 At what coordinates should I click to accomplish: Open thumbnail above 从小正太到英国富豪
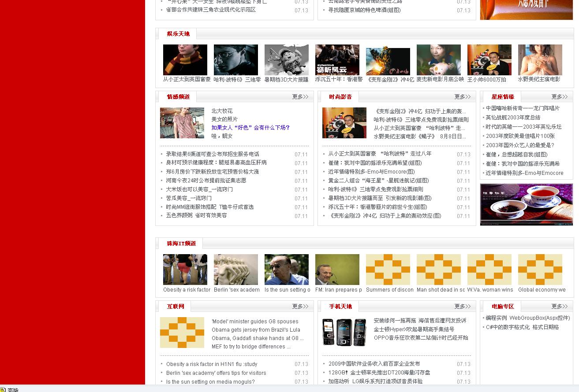185,60
